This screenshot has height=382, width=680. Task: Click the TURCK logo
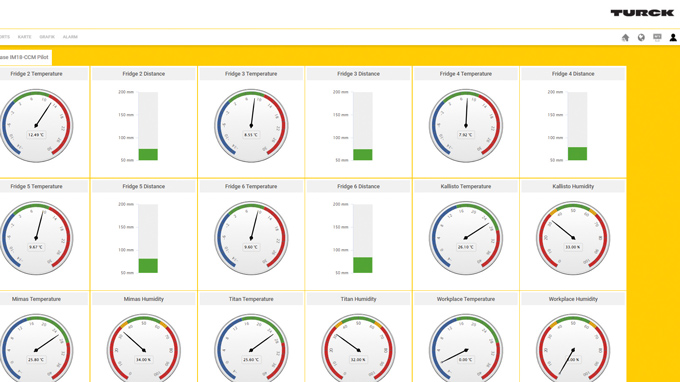click(642, 13)
